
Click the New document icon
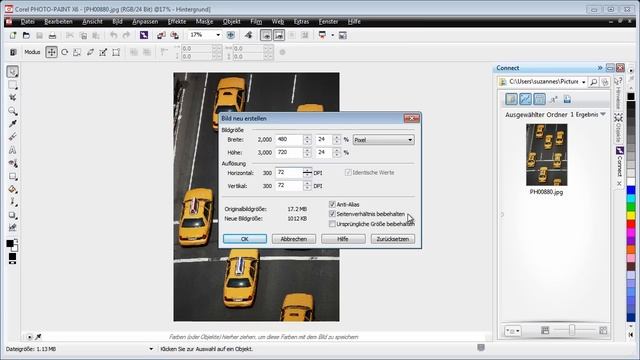[x=13, y=36]
